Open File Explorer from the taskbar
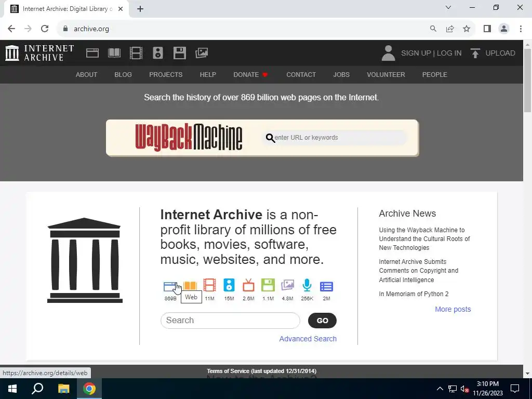 [x=63, y=389]
